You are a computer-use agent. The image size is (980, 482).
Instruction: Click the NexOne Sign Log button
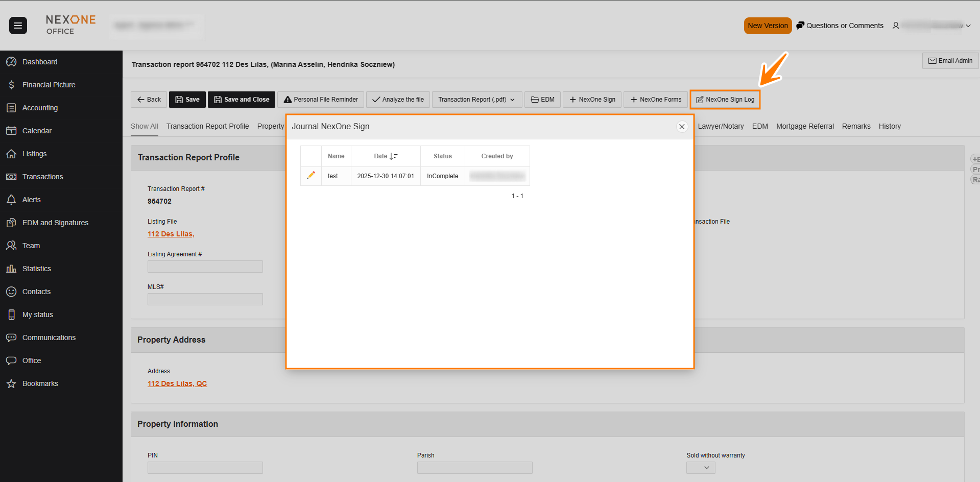click(725, 100)
